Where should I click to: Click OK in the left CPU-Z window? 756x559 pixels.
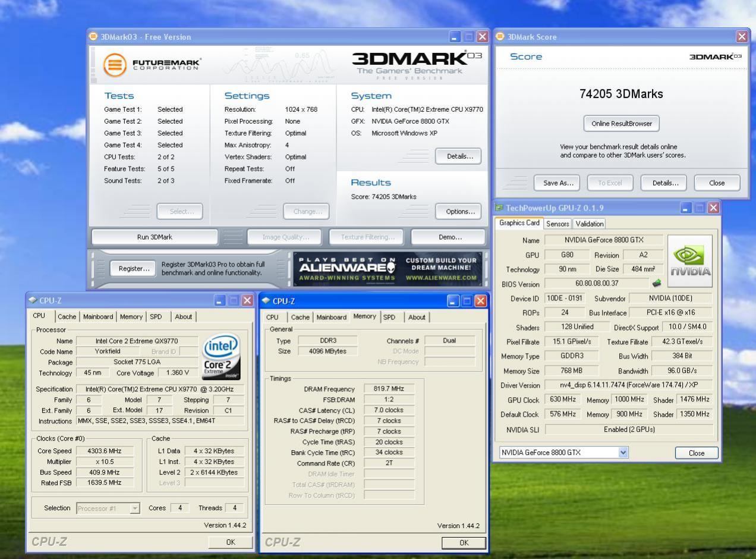point(231,542)
